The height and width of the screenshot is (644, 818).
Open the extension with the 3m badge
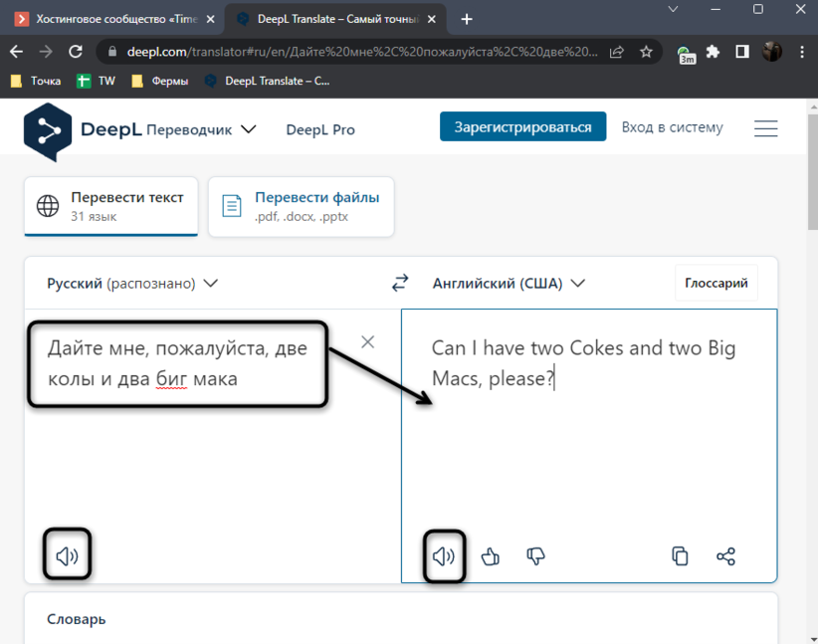[686, 54]
